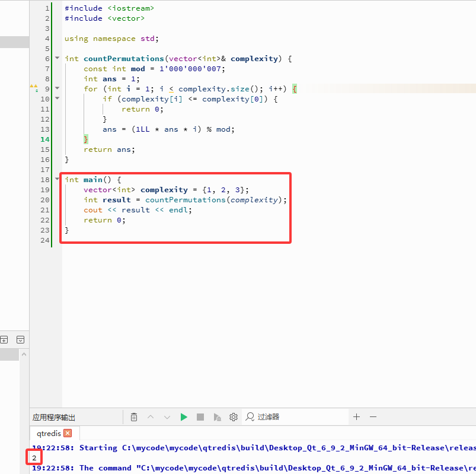The width and height of the screenshot is (476, 474).
Task: Open output pane settings via gear icon
Action: 234,417
